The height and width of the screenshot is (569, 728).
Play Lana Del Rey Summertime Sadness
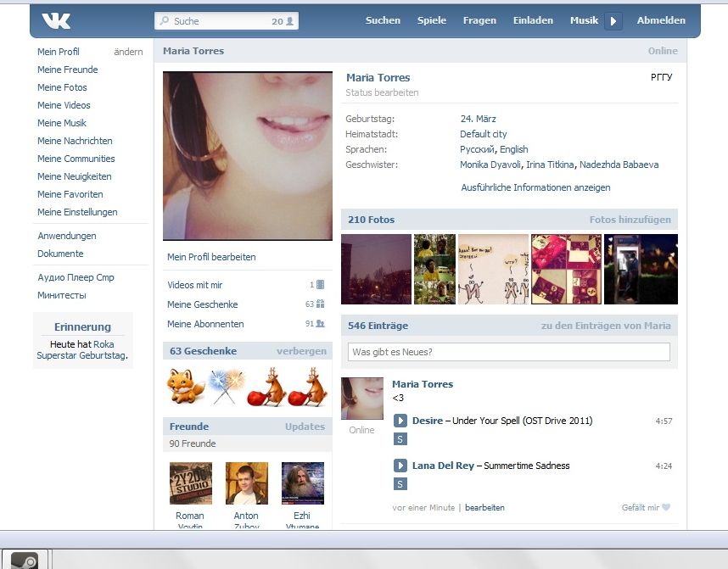pyautogui.click(x=400, y=466)
